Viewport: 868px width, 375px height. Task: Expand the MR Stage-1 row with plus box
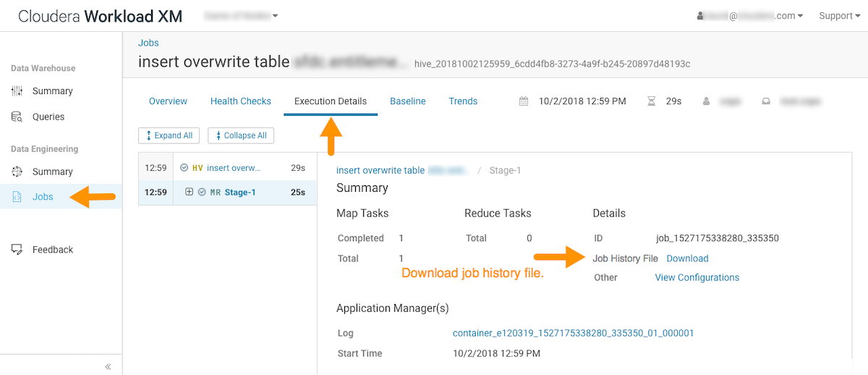tap(190, 193)
